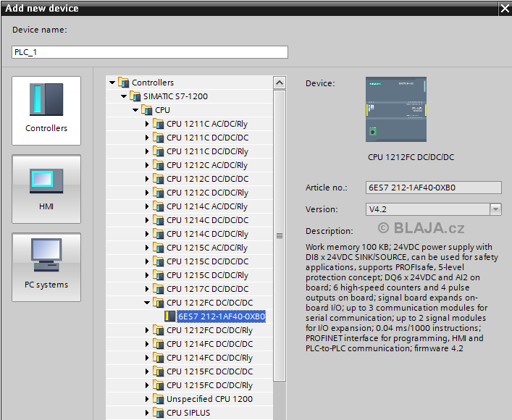
Task: Select CPU 1212C AC/DC/Rly tree item
Action: tap(207, 165)
